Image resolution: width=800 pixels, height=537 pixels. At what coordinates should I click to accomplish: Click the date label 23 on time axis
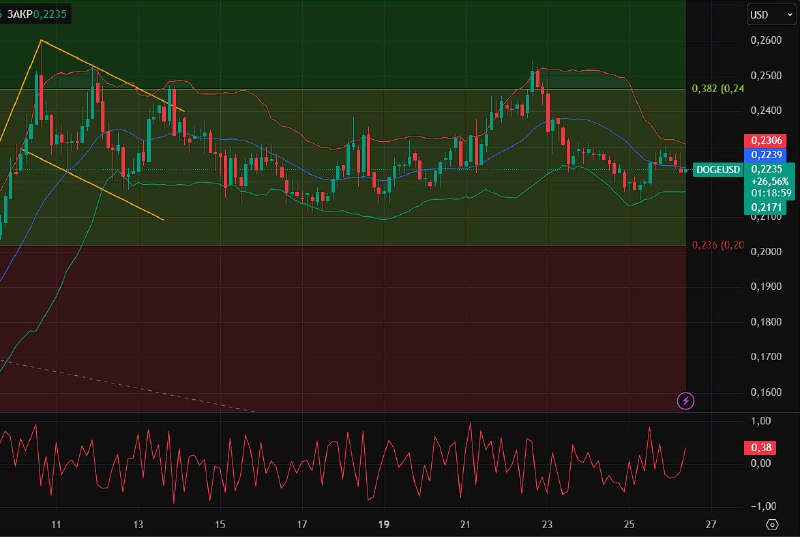[547, 524]
